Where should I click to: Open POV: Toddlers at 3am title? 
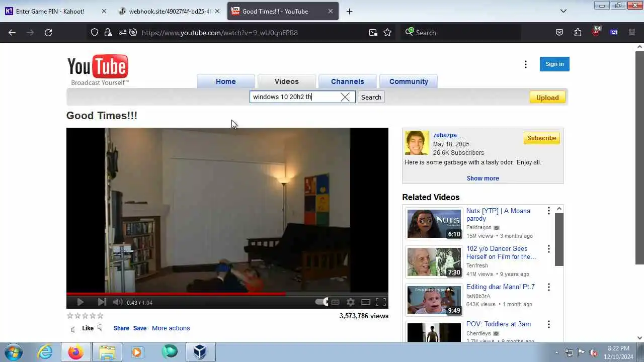coord(499,324)
